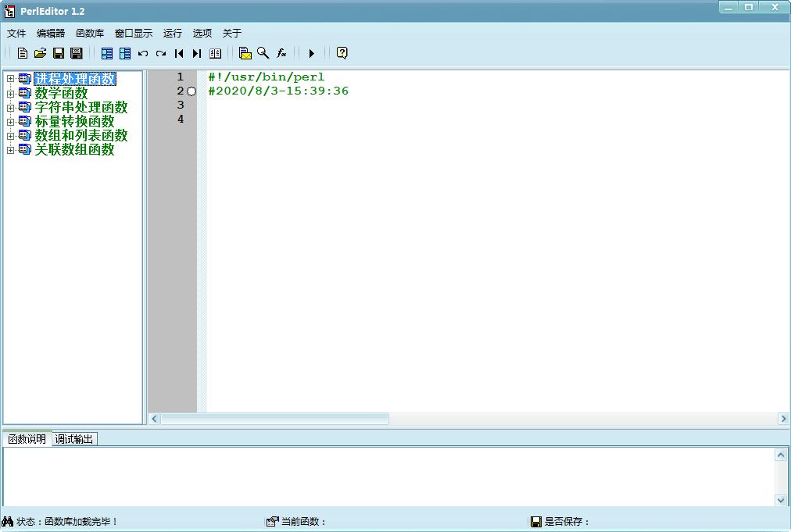Select the 关联数组函数 tree item
Image resolution: width=791 pixels, height=532 pixels.
click(x=74, y=149)
